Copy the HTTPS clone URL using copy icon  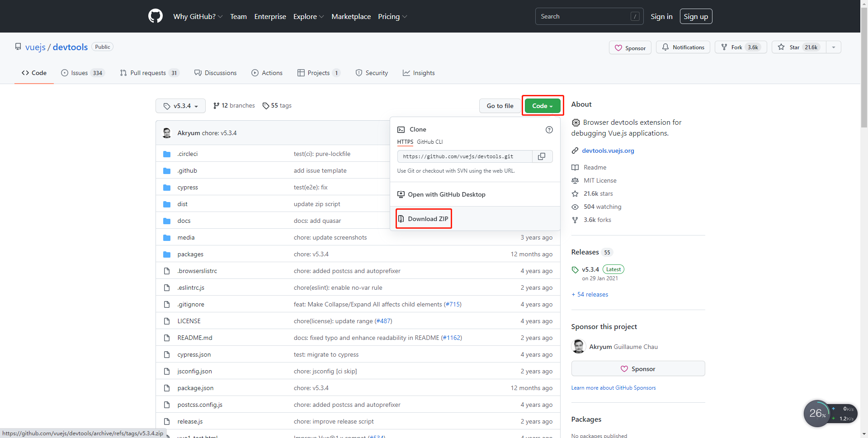point(541,156)
